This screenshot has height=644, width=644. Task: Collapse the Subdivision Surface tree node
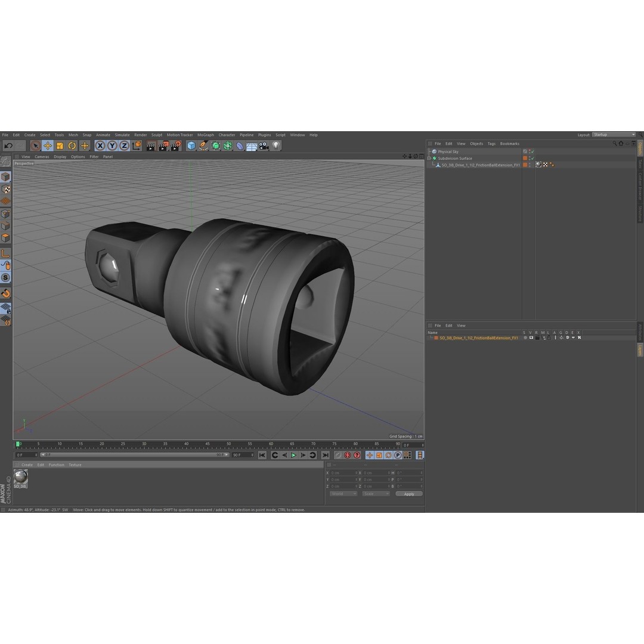[x=429, y=158]
